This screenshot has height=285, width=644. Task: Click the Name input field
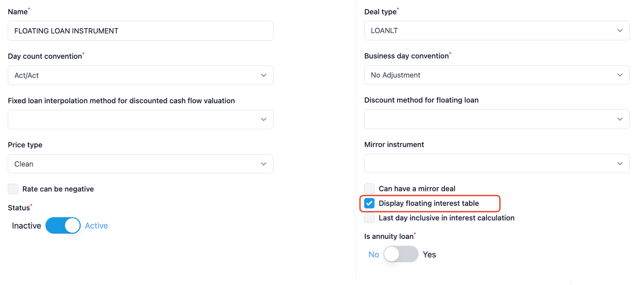click(x=140, y=31)
